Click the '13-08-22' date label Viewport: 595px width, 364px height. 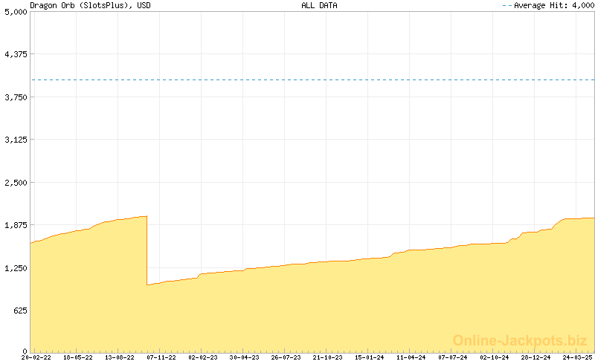[x=120, y=357]
